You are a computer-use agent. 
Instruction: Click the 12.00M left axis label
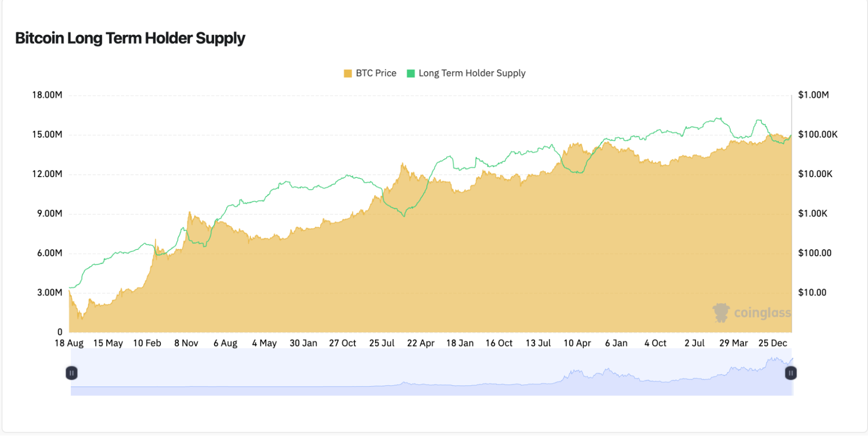coord(47,174)
